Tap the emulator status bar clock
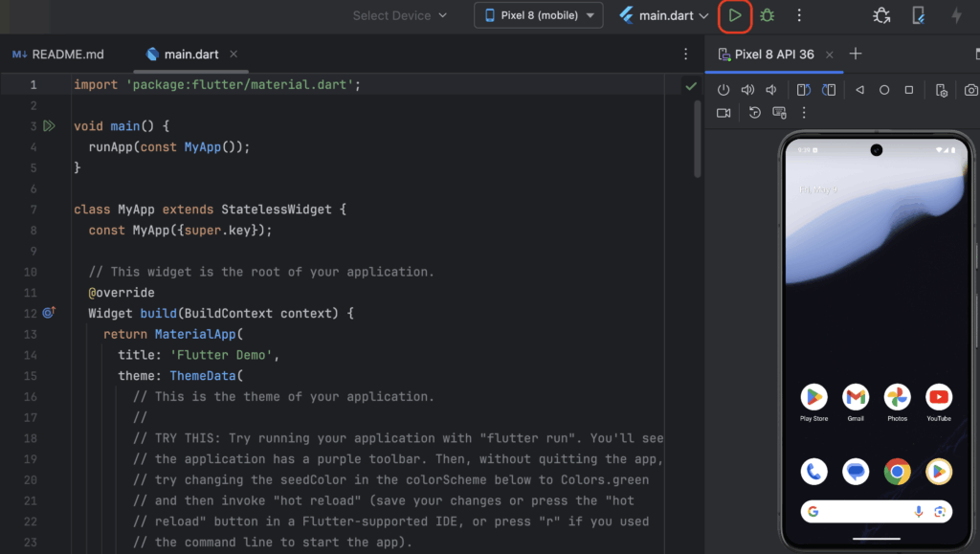This screenshot has height=554, width=980. [804, 150]
